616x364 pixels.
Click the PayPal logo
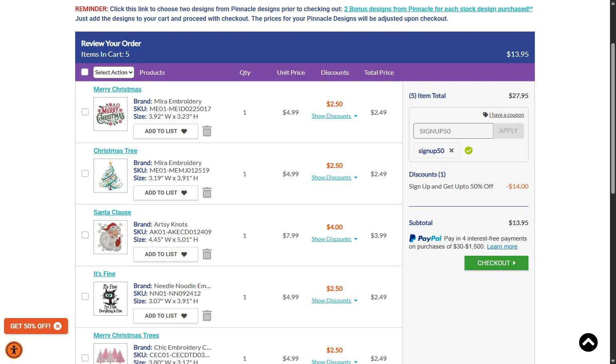click(425, 239)
